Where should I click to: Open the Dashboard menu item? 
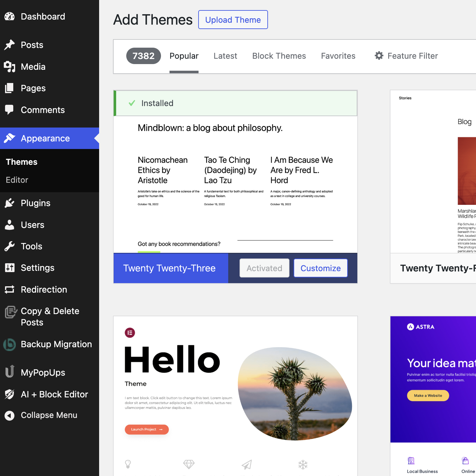(x=50, y=16)
